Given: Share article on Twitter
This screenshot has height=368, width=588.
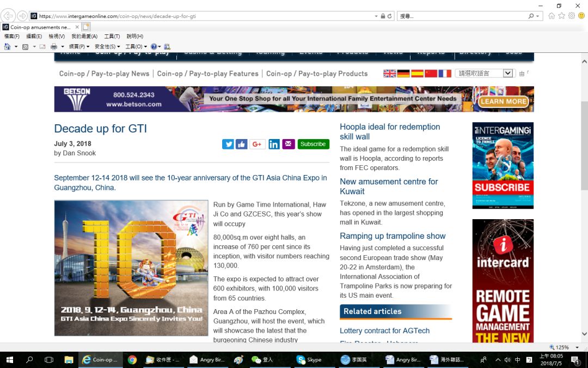Looking at the screenshot, I should click(228, 144).
